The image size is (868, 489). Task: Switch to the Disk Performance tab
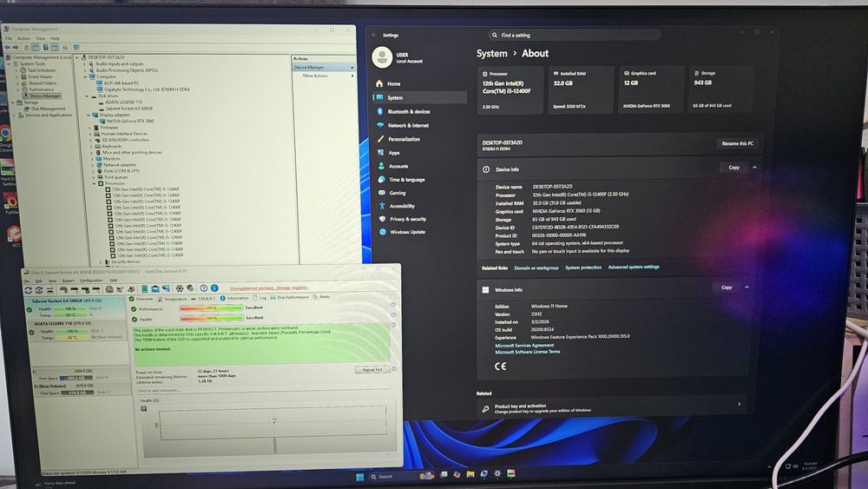pyautogui.click(x=289, y=297)
